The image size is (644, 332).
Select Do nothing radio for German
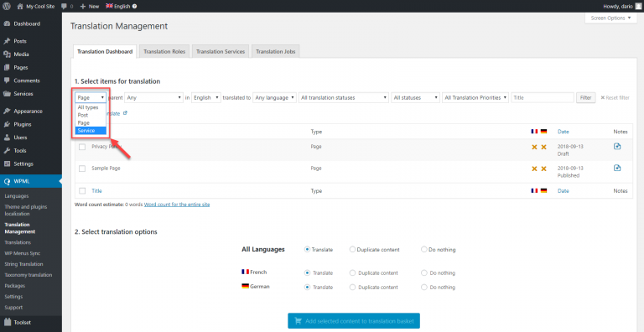[423, 288]
